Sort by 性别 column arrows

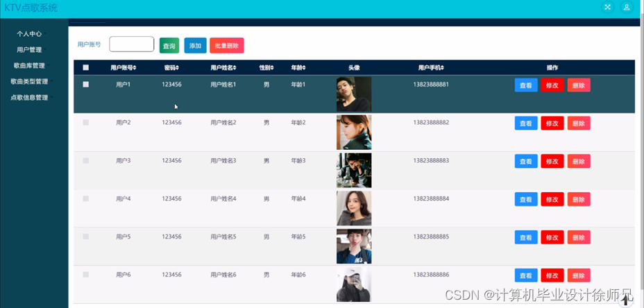click(272, 68)
